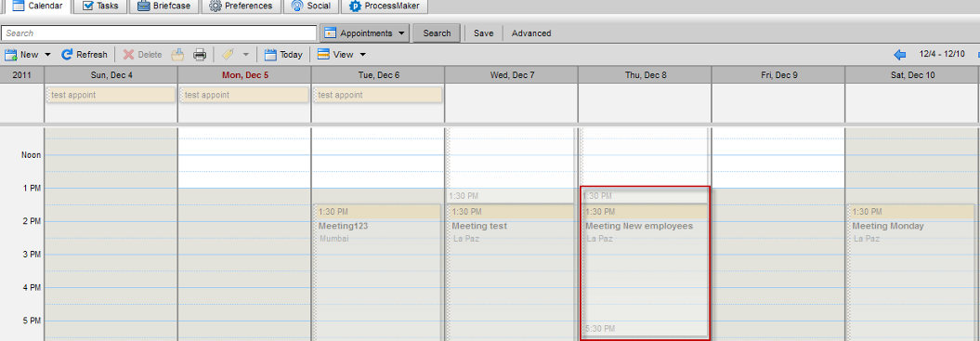Viewport: 980px width, 341px height.
Task: Click the Search button
Action: click(x=437, y=33)
